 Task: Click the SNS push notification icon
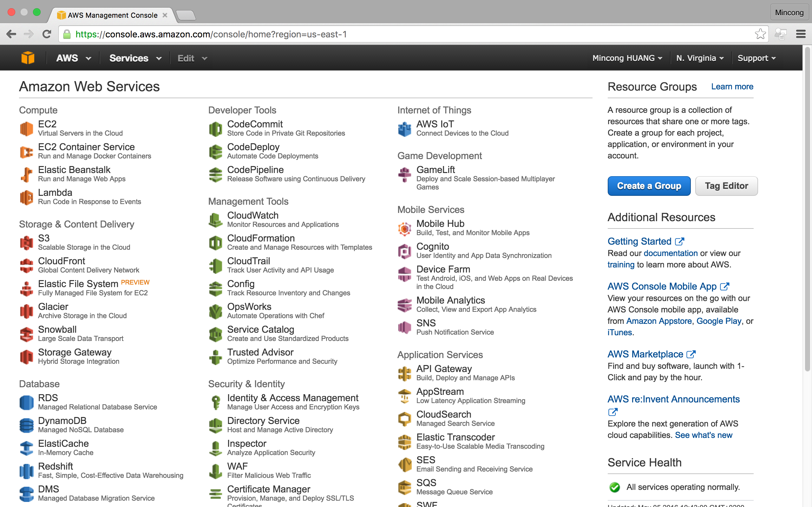(x=405, y=326)
